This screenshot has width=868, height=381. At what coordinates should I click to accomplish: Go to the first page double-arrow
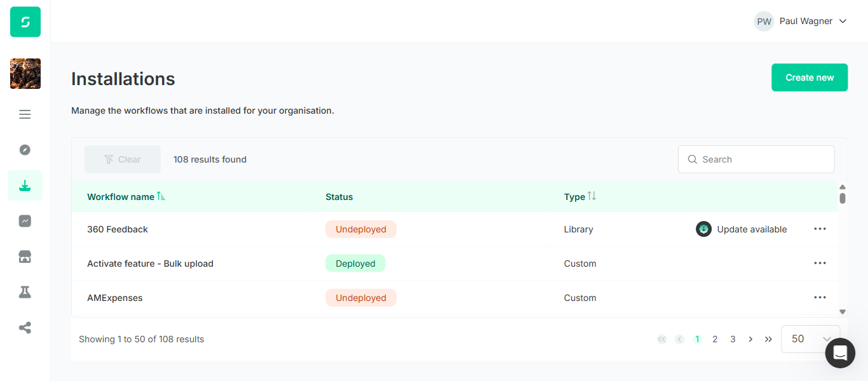click(661, 339)
